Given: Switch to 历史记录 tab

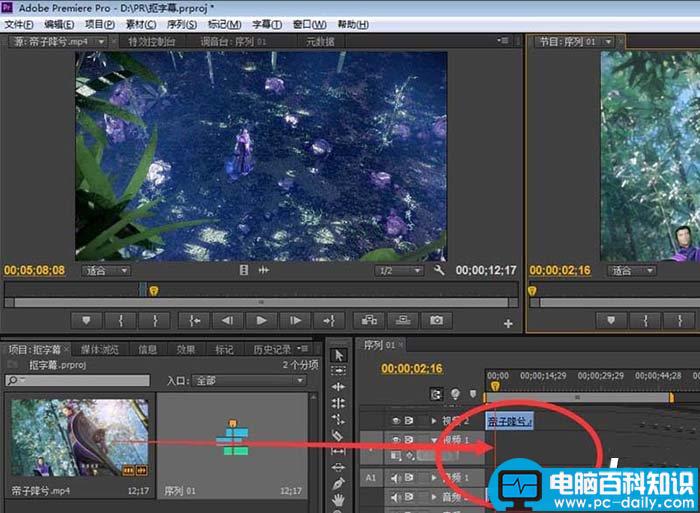Looking at the screenshot, I should [x=272, y=350].
